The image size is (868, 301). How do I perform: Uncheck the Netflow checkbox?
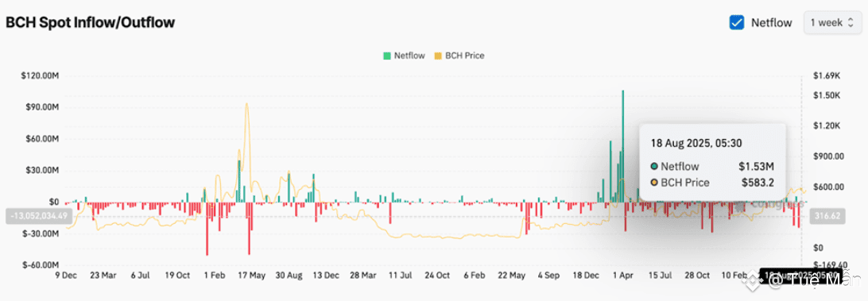[x=737, y=23]
